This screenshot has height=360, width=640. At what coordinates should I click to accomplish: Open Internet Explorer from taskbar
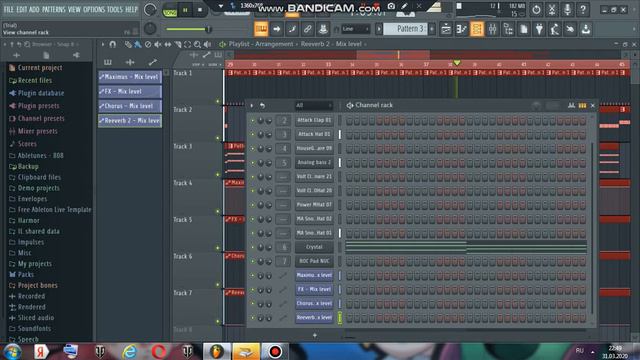pyautogui.click(x=129, y=351)
